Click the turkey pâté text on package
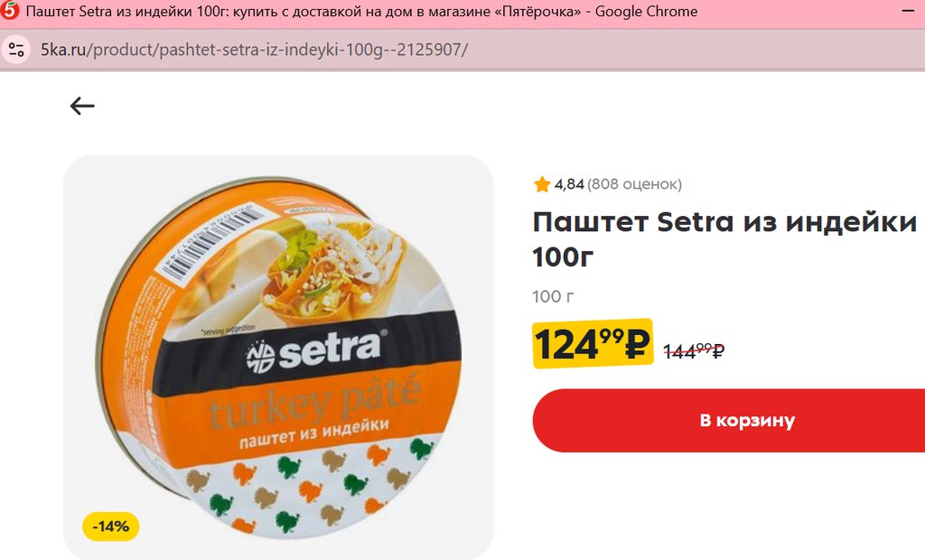The image size is (925, 560). tap(315, 403)
